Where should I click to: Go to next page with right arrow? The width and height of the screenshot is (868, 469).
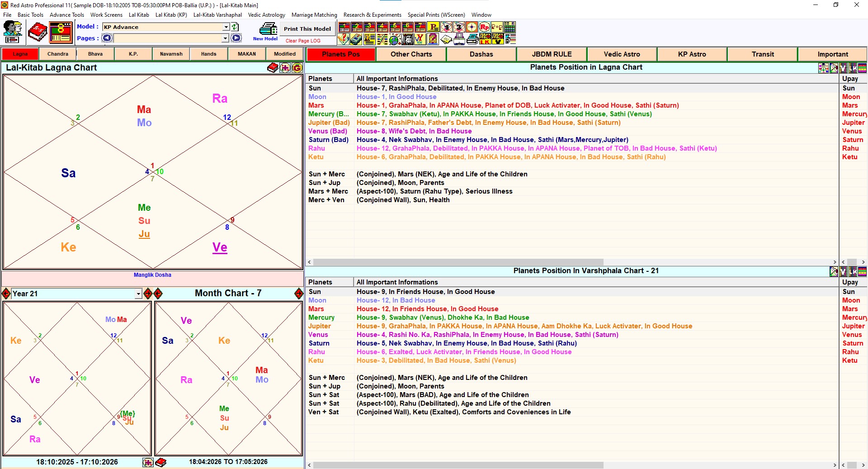236,38
